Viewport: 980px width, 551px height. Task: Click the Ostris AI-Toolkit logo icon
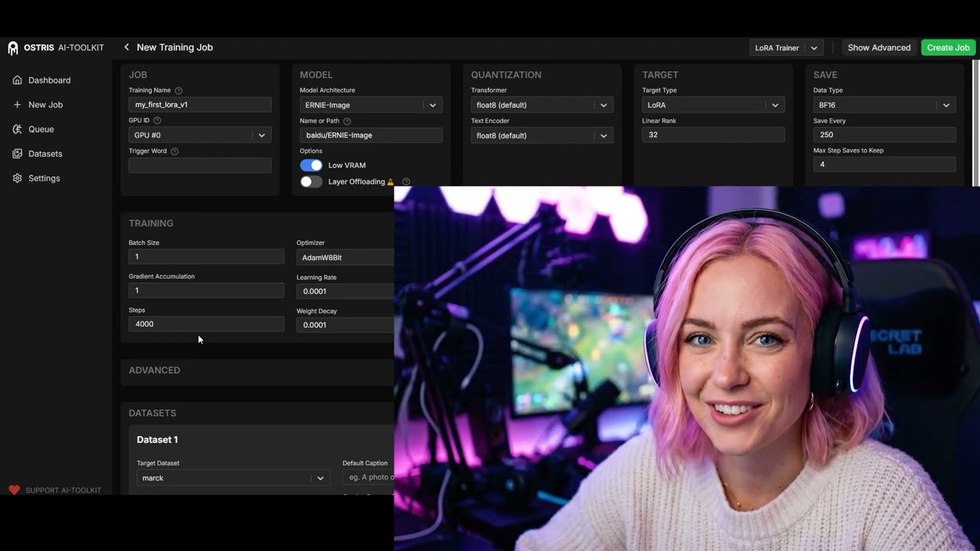click(13, 48)
